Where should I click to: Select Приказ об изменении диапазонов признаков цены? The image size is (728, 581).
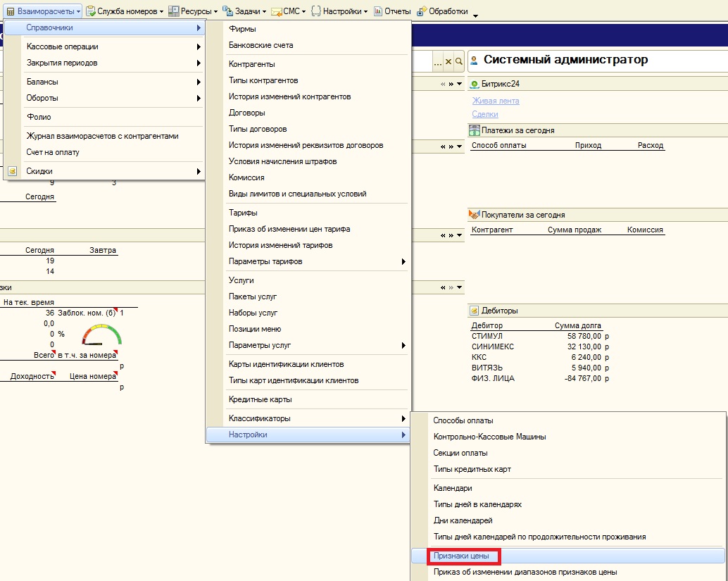(568, 572)
